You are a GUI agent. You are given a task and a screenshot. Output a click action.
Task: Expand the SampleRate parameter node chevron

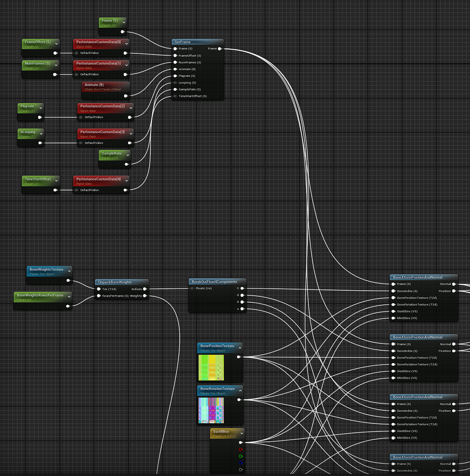[x=127, y=155]
